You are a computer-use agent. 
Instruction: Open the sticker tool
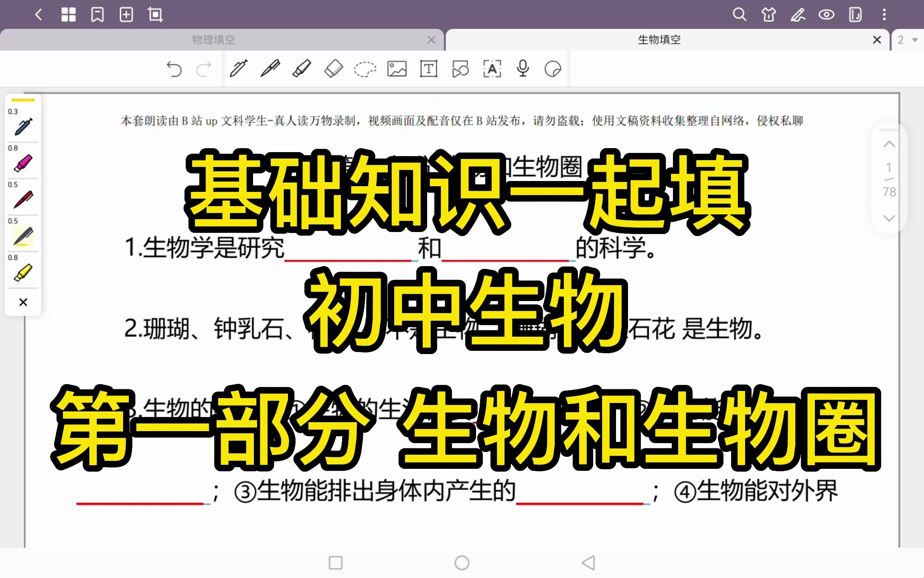pos(553,69)
